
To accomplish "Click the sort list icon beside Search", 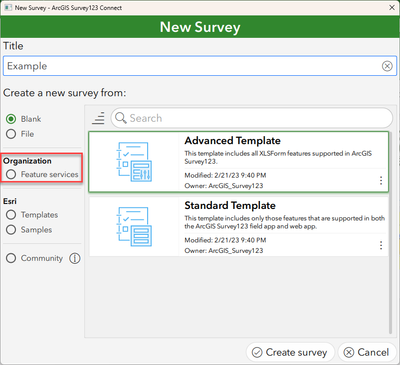I will tap(98, 118).
